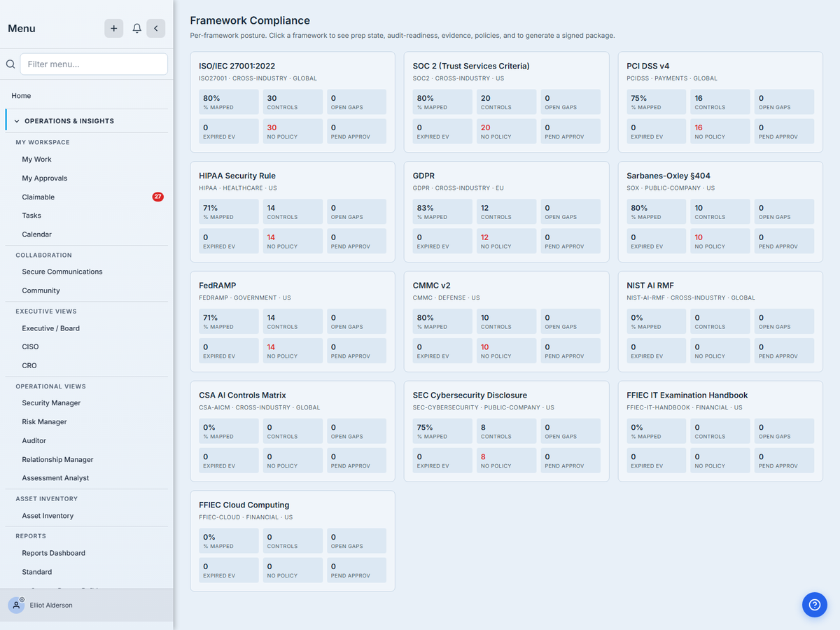Click red 30 No Policy in ISO 27001
This screenshot has width=840, height=630.
(x=293, y=131)
